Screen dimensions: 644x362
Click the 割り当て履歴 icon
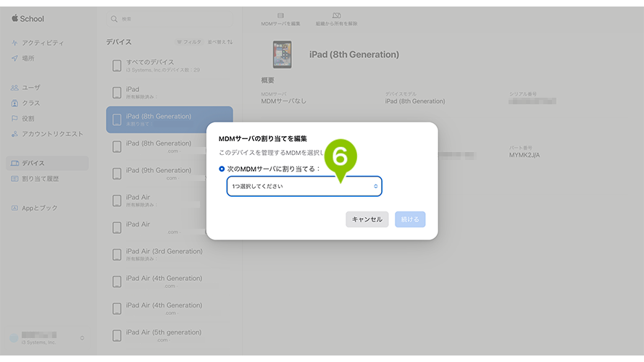click(14, 179)
